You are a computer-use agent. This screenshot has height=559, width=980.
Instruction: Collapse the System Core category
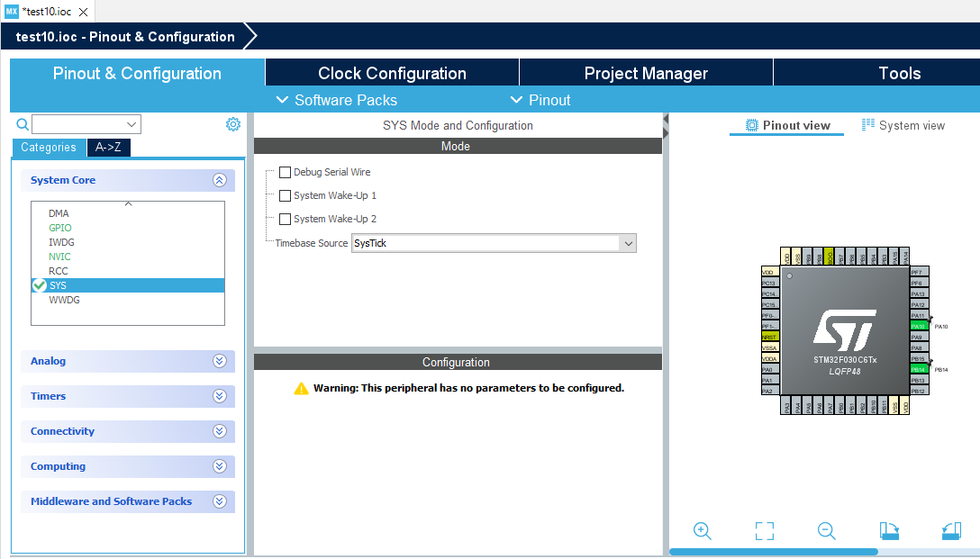tap(219, 180)
